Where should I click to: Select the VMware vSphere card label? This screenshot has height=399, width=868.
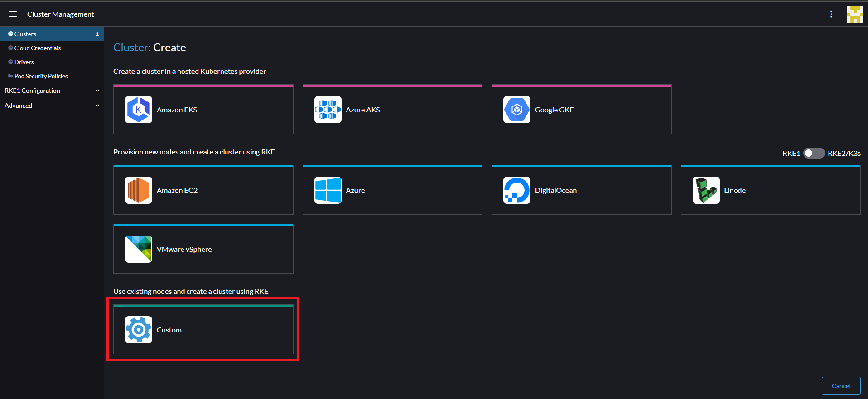pos(184,249)
